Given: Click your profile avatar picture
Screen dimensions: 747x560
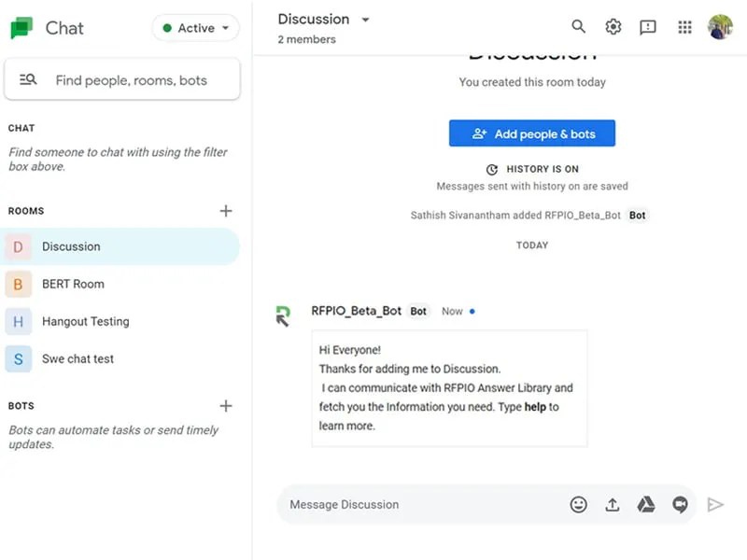Looking at the screenshot, I should (x=720, y=27).
